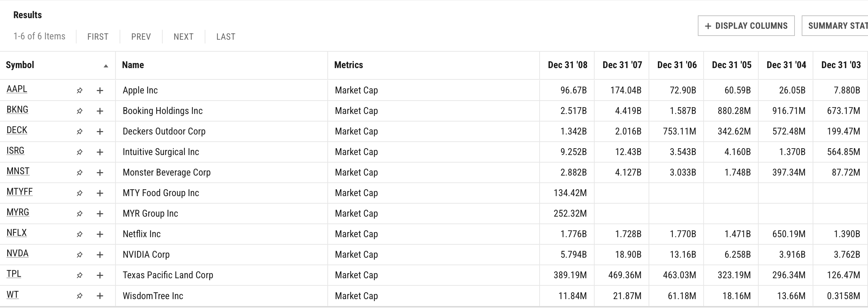This screenshot has height=308, width=868.
Task: Click the plus icon for DECK
Action: pos(100,131)
